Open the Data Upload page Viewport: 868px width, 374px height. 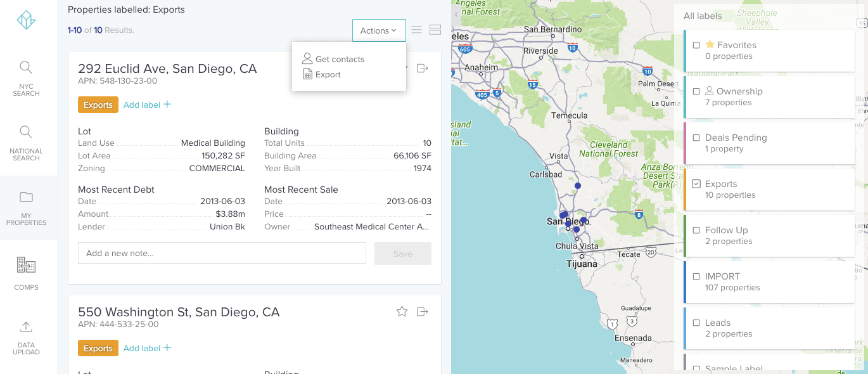pyautogui.click(x=26, y=337)
